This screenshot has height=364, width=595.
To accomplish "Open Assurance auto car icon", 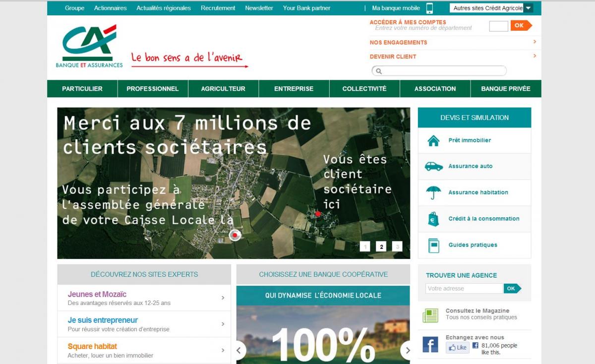I will pos(433,167).
